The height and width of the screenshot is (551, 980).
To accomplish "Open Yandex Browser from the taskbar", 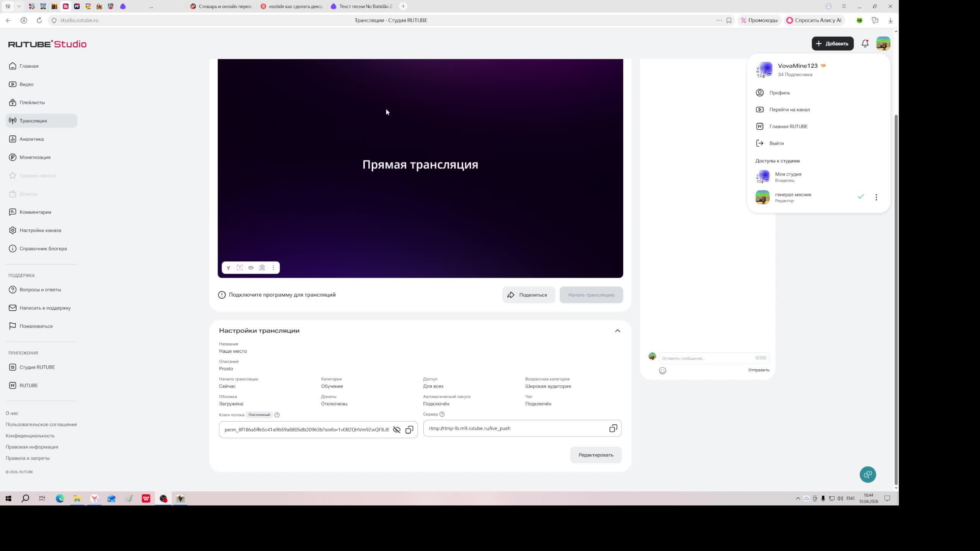I will [x=94, y=499].
